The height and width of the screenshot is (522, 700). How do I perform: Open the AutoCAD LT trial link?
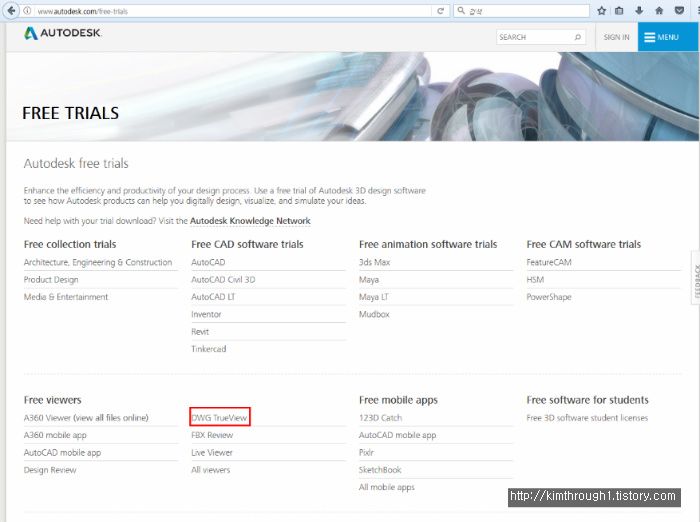(x=213, y=297)
